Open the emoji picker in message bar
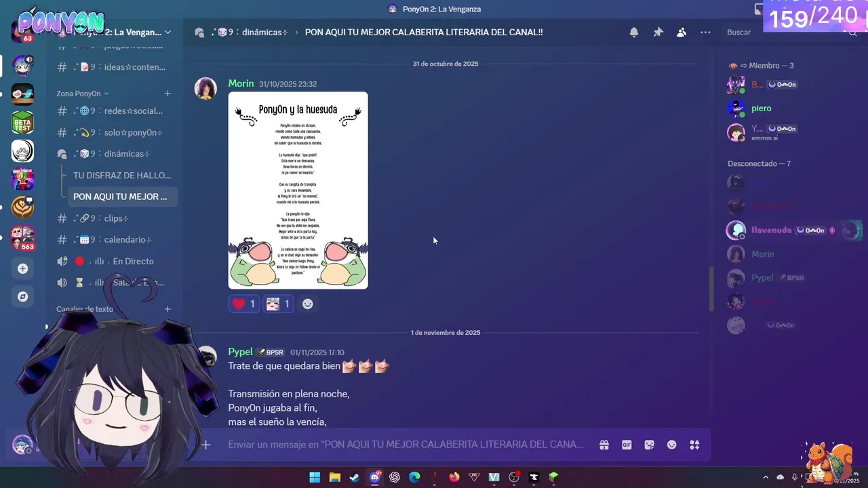Screen dimensions: 868x488 (x=672, y=445)
